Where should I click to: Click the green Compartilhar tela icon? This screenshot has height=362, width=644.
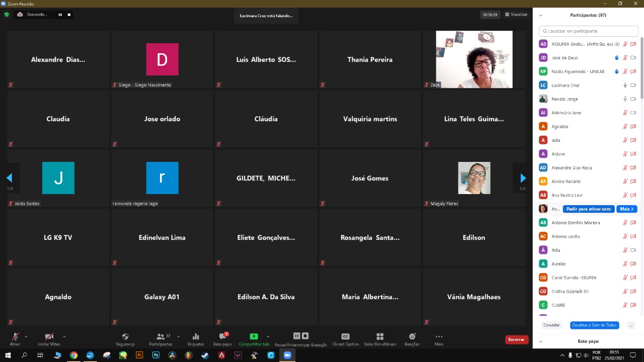(x=254, y=336)
